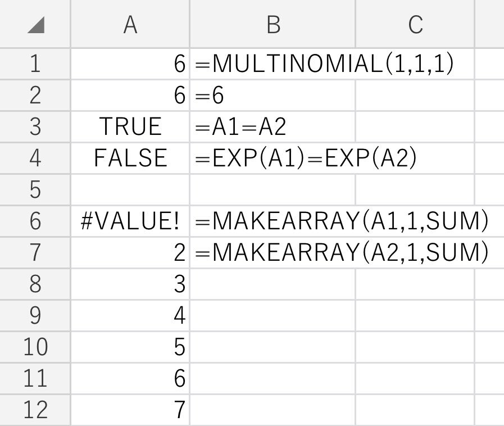Select column C header
504x426 pixels.
pyautogui.click(x=415, y=24)
